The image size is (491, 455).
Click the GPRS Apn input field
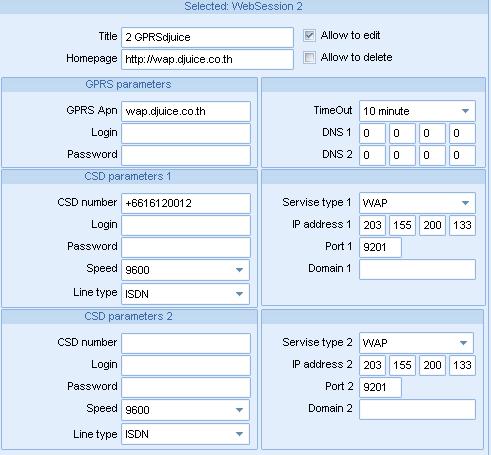(186, 111)
